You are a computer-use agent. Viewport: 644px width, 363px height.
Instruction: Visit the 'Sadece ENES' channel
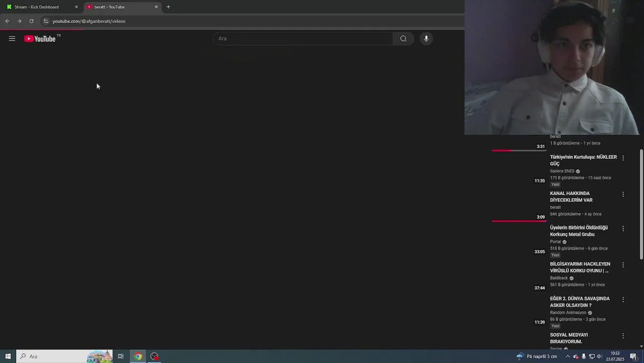[x=562, y=171]
